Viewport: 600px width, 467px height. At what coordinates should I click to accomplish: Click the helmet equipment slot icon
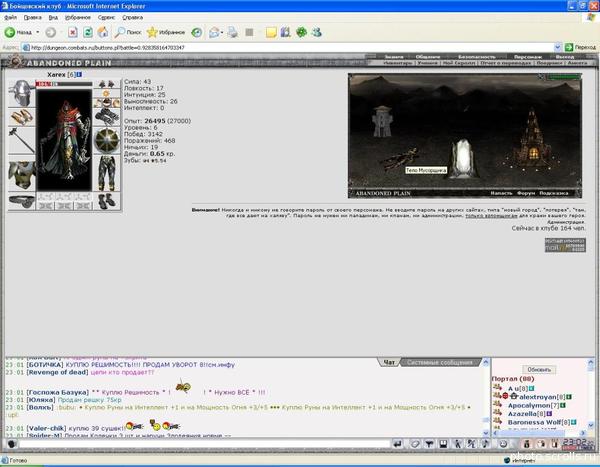(x=21, y=93)
